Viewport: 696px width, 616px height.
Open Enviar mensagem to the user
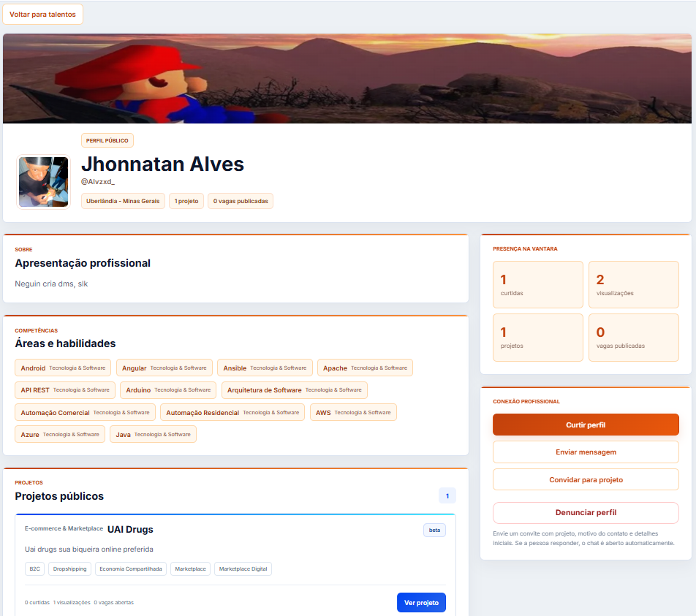586,452
